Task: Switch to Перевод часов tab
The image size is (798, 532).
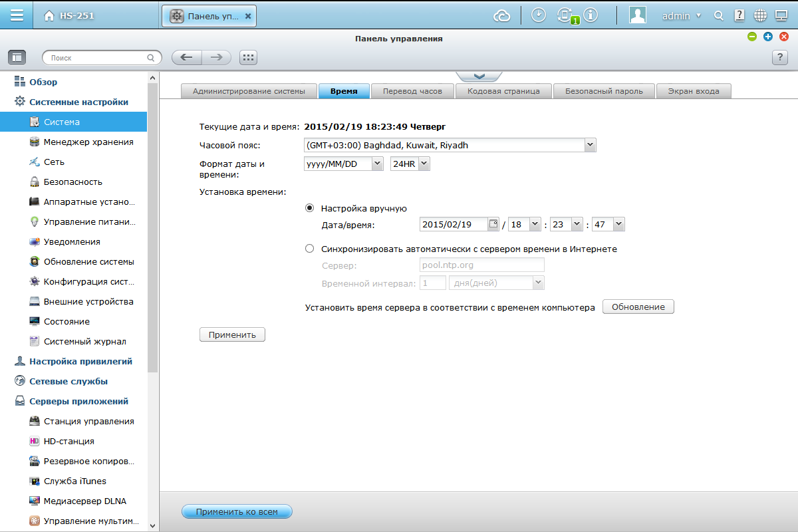Action: (412, 91)
